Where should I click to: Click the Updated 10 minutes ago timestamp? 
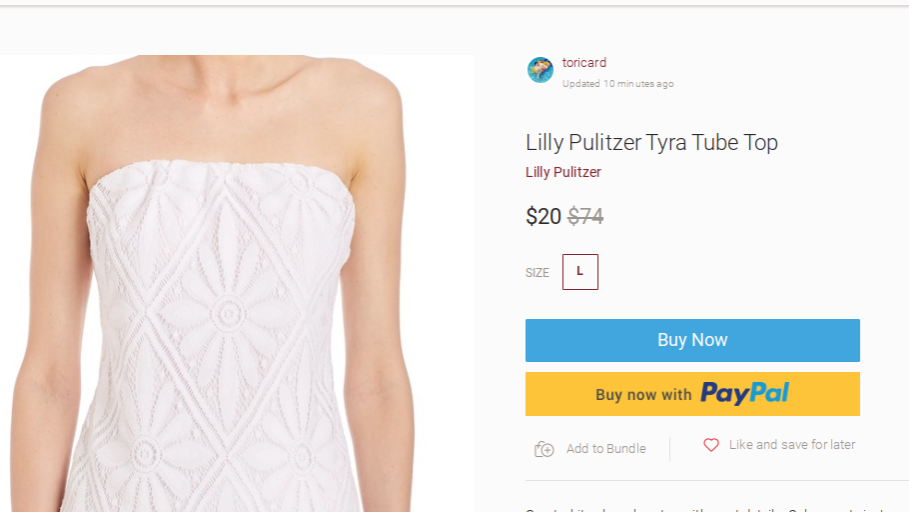pyautogui.click(x=617, y=84)
